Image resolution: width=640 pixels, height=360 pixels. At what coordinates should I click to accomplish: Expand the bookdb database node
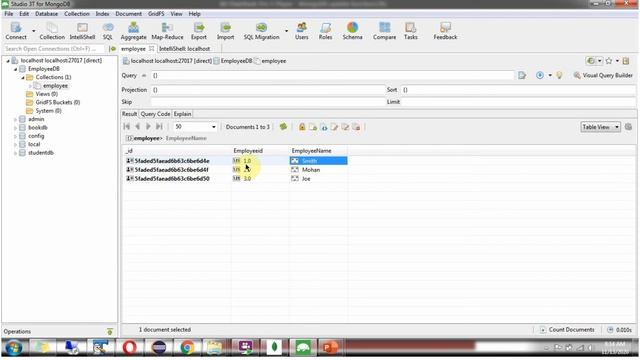(x=16, y=128)
